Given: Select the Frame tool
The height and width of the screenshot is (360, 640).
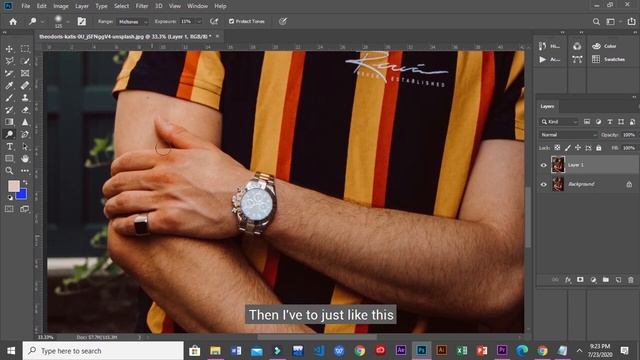Looking at the screenshot, I should 25,73.
